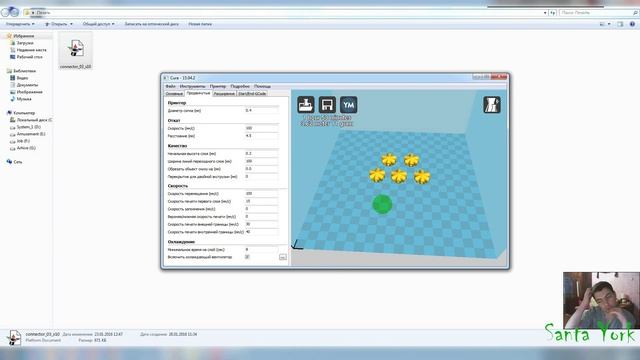Image resolution: width=640 pixels, height=360 pixels.
Task: Open Локальный диск (C:) in sidebar
Action: (x=34, y=120)
